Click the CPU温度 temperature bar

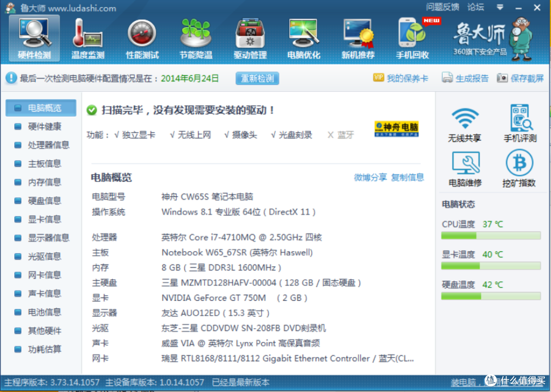click(491, 236)
